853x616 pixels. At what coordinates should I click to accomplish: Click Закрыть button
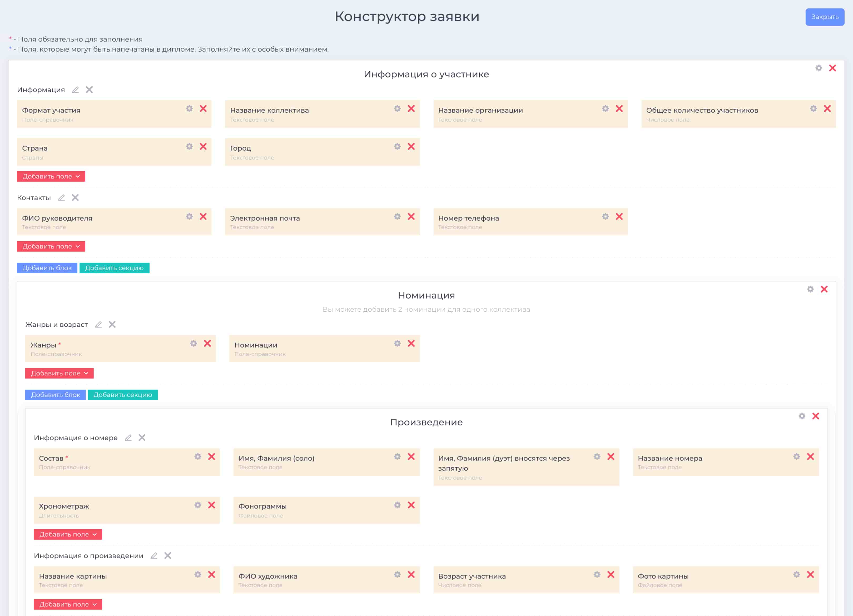point(824,17)
